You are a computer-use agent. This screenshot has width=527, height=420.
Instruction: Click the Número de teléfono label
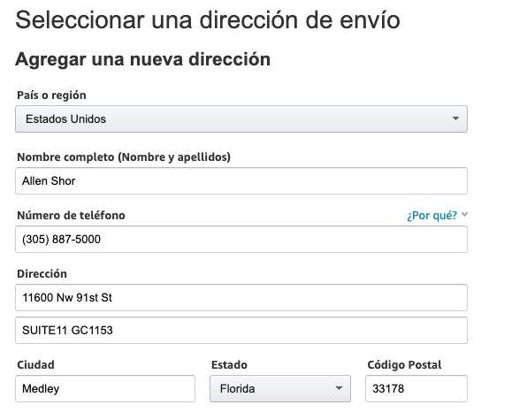point(71,216)
